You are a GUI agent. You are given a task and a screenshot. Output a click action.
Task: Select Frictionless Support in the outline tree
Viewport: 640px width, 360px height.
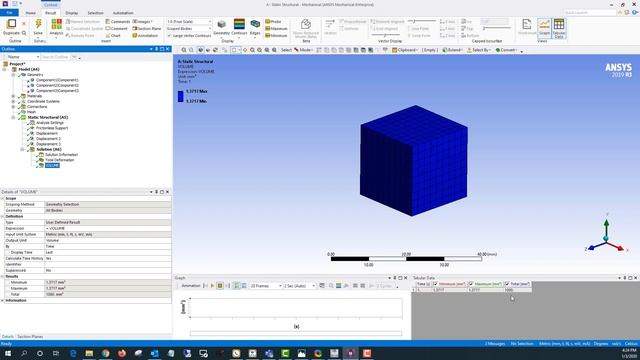(x=52, y=128)
